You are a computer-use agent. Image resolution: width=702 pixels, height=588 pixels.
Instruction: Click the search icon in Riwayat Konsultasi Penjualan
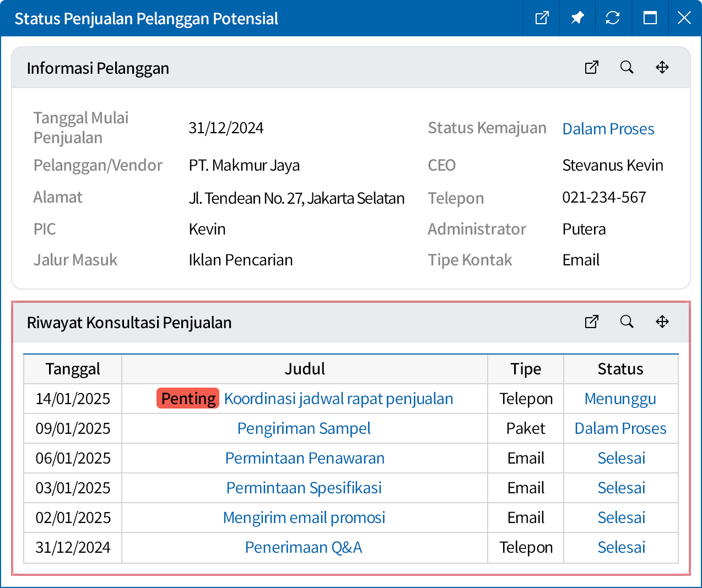627,322
